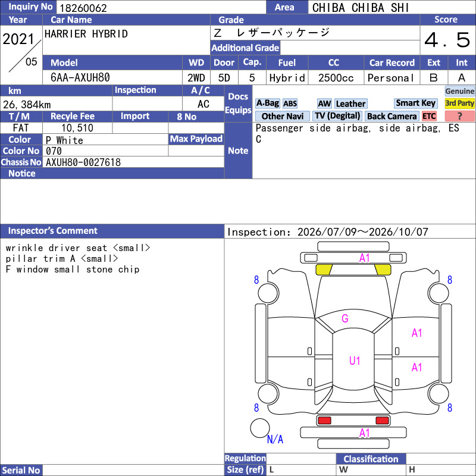This screenshot has width=476, height=476.
Task: Click the wrinkle driver seat comment
Action: 78,248
